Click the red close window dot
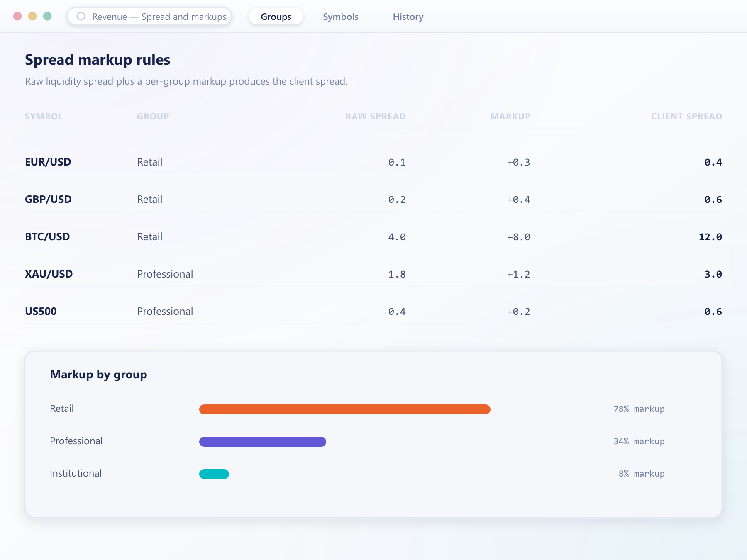 [x=17, y=16]
